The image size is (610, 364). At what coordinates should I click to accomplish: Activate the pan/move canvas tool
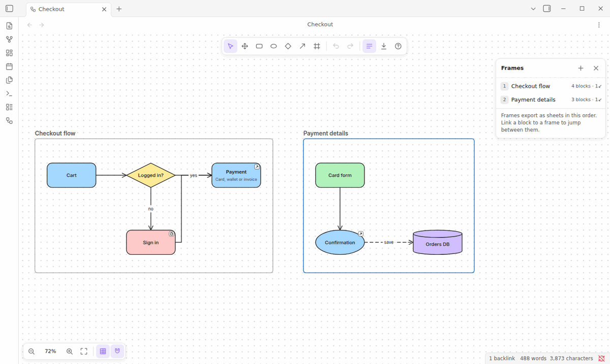click(245, 46)
